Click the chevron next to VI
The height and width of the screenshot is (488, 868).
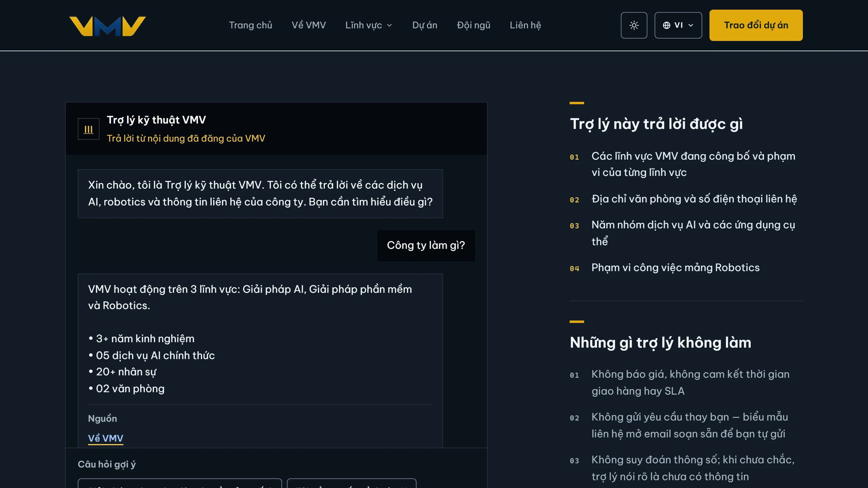[691, 25]
